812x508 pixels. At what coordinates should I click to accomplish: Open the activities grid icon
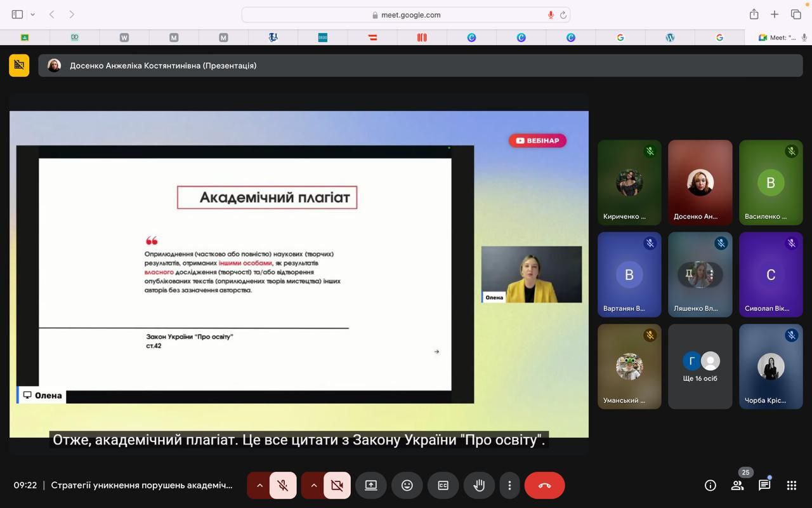click(791, 485)
